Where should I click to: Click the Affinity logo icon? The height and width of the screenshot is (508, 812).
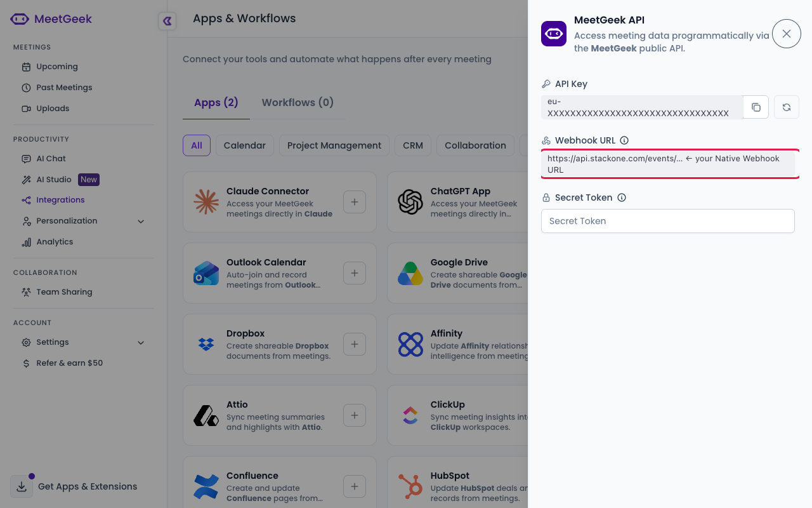pyautogui.click(x=410, y=344)
